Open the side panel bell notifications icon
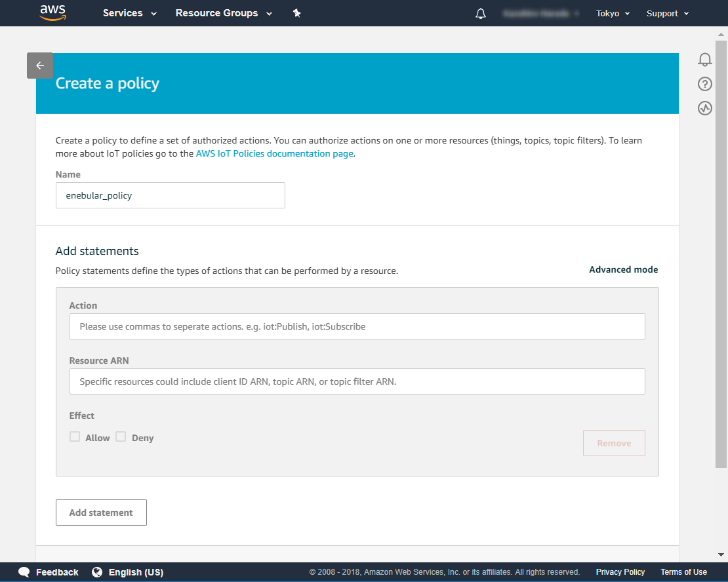 click(705, 60)
